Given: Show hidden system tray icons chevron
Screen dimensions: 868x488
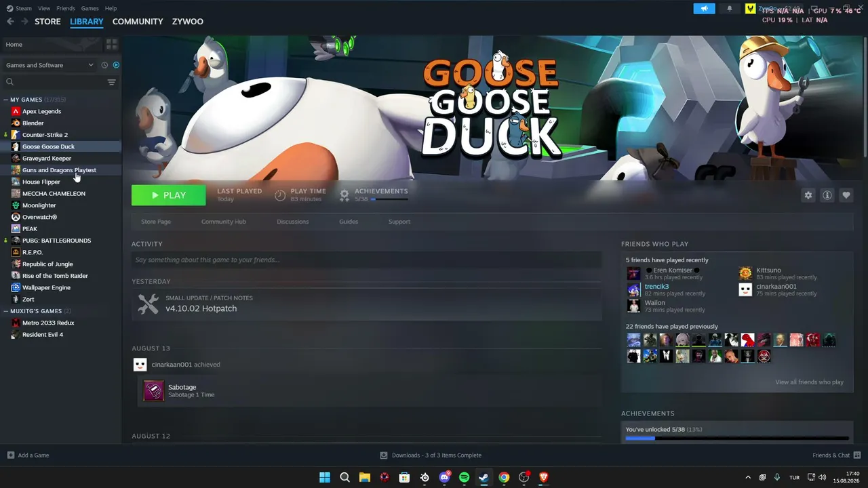Looking at the screenshot, I should pos(748,477).
